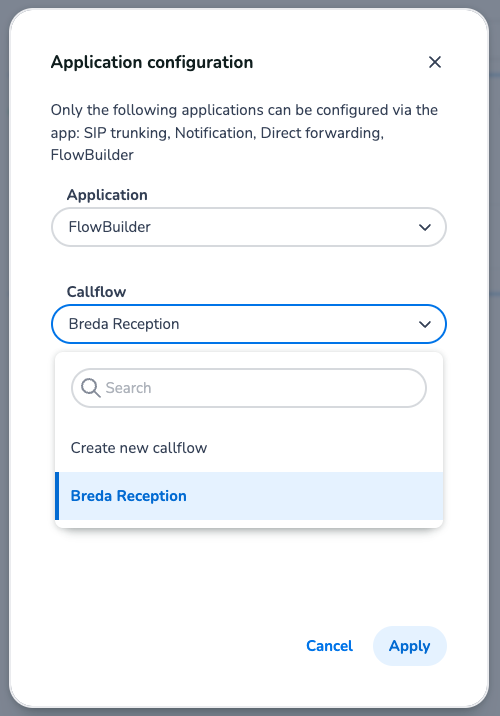Focus the callflow Search input field

click(x=249, y=388)
